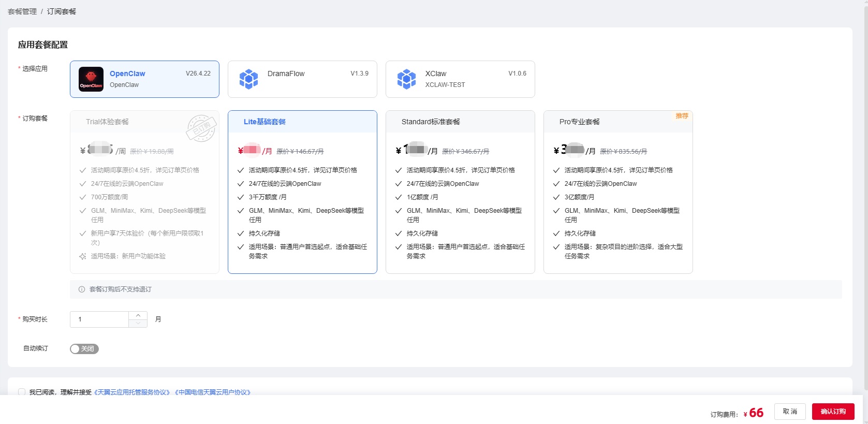Click the 原价¥19.08/周 original price text
The width and height of the screenshot is (868, 424).
[152, 152]
